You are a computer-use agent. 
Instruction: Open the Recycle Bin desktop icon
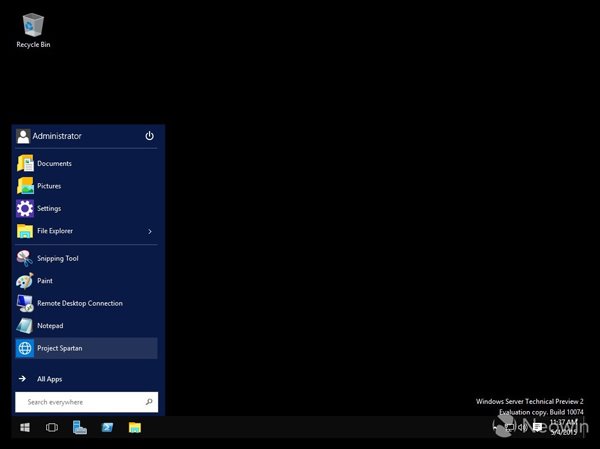[x=33, y=31]
